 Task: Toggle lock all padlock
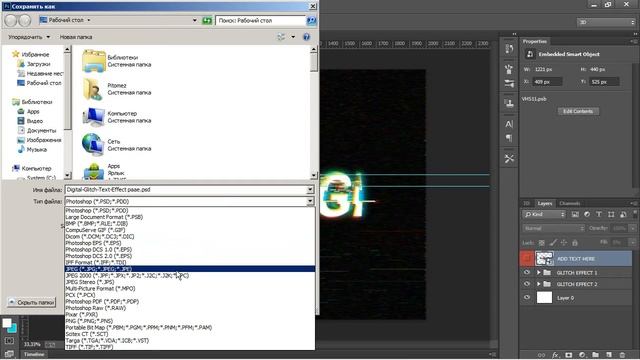coord(575,242)
